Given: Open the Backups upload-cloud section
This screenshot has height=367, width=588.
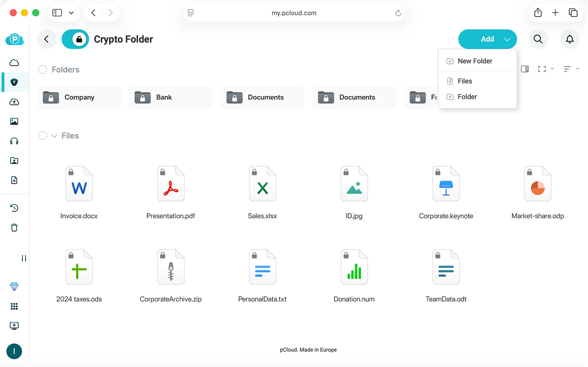Looking at the screenshot, I should pyautogui.click(x=14, y=102).
